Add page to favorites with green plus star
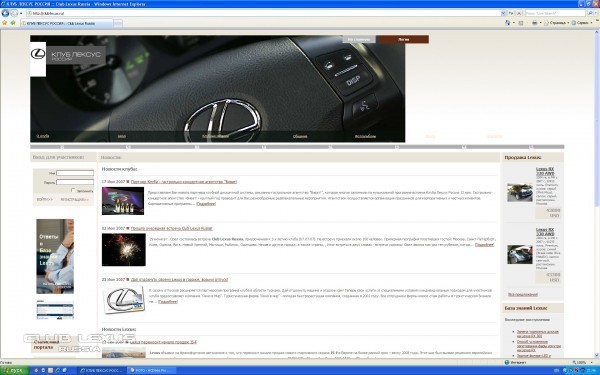600x375 pixels. [x=13, y=23]
